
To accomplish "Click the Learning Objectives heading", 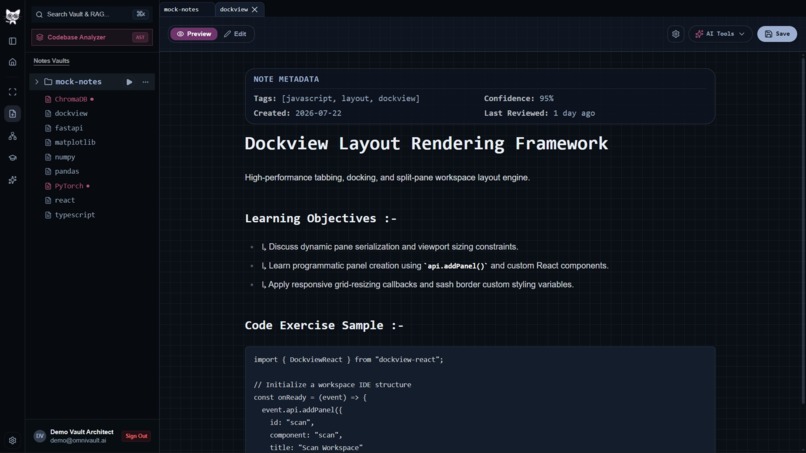I will point(321,219).
